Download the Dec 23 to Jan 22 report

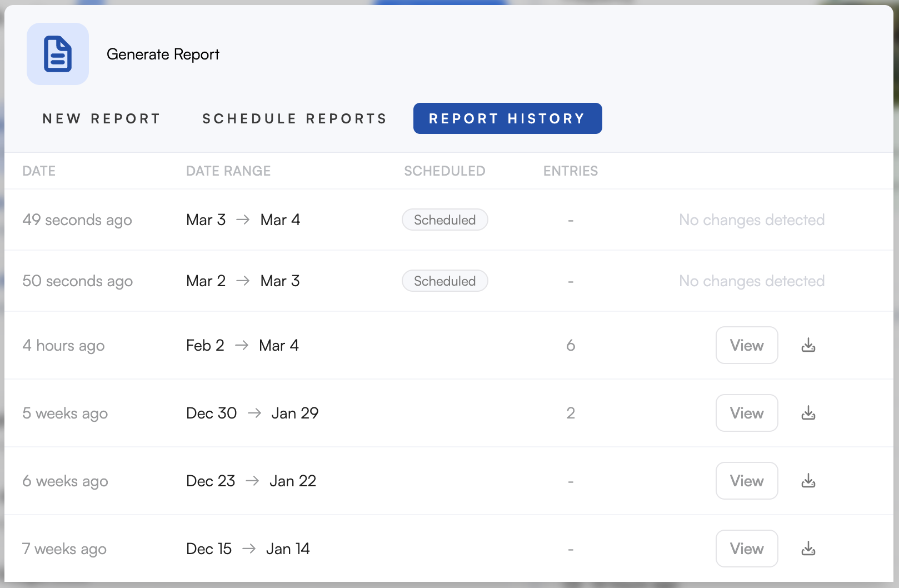point(808,481)
